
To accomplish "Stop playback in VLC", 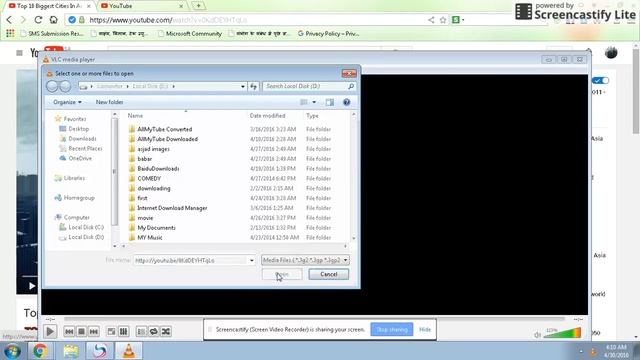I will click(81, 331).
